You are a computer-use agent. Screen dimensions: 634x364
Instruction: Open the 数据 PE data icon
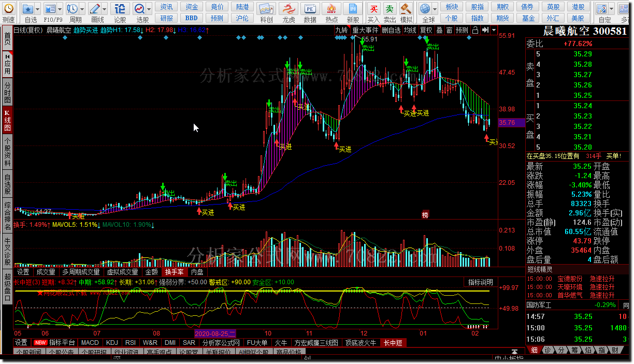310,9
